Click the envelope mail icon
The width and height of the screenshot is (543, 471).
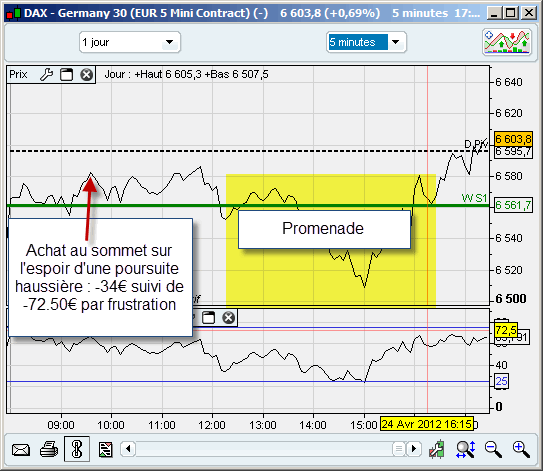coord(21,450)
